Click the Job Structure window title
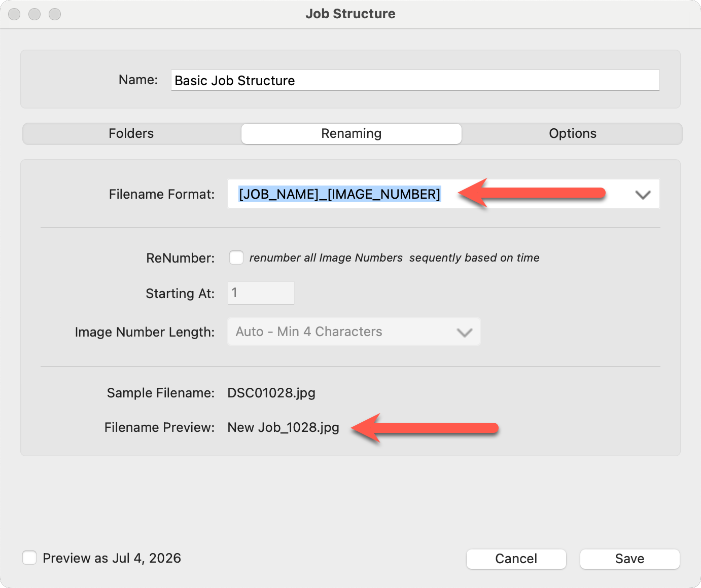This screenshot has height=588, width=701. click(x=350, y=14)
